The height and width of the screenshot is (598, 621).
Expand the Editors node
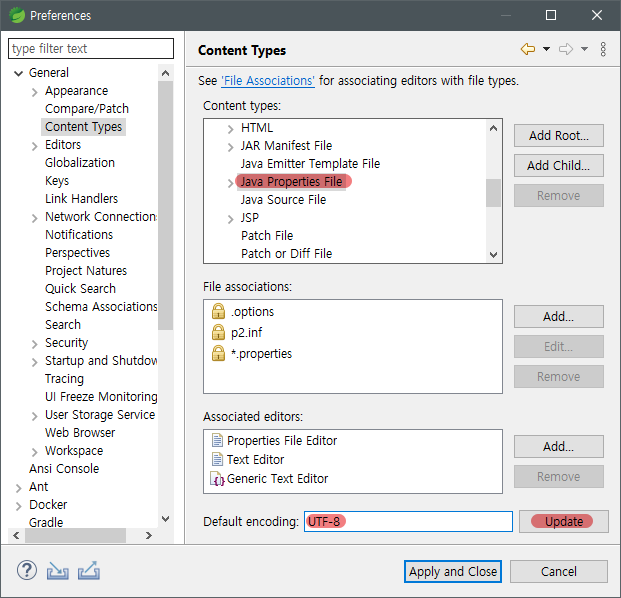click(x=34, y=146)
